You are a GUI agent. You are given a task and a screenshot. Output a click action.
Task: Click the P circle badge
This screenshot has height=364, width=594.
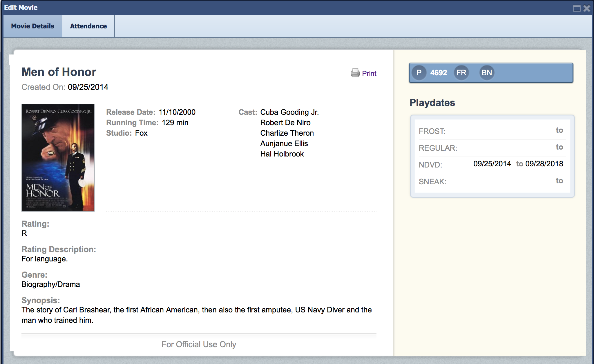419,73
